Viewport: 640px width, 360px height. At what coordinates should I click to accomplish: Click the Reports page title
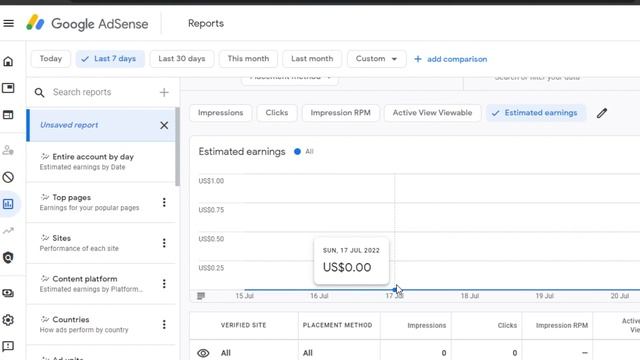[x=206, y=23]
